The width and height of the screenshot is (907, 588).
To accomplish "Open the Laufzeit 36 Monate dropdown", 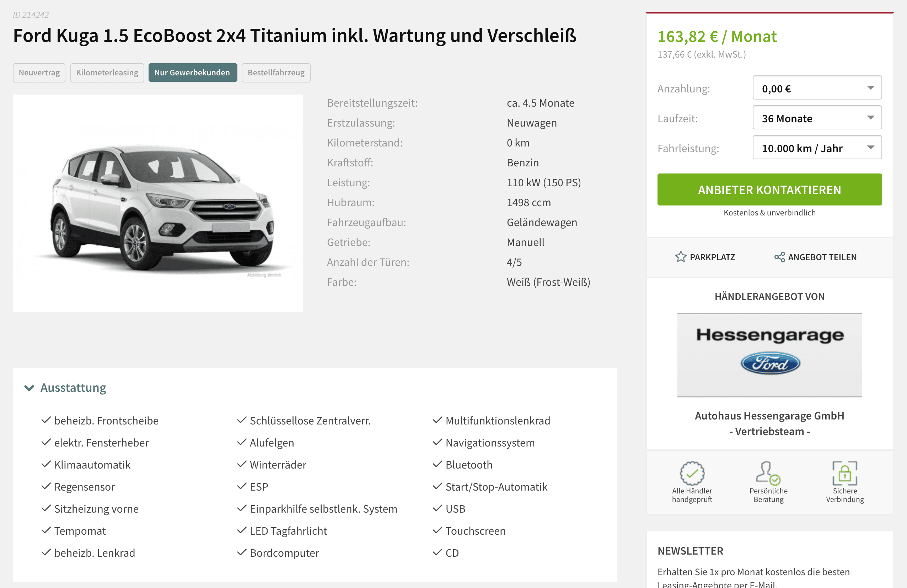I will pos(817,118).
